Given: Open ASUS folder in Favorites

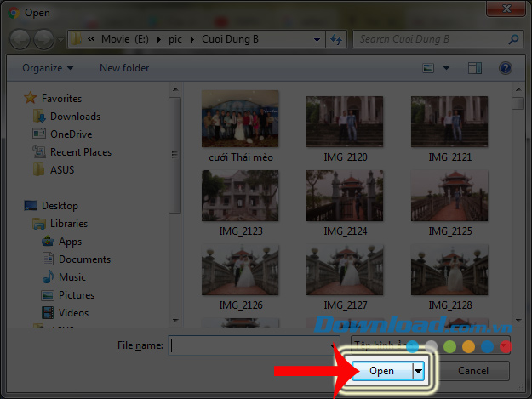Looking at the screenshot, I should [x=62, y=170].
